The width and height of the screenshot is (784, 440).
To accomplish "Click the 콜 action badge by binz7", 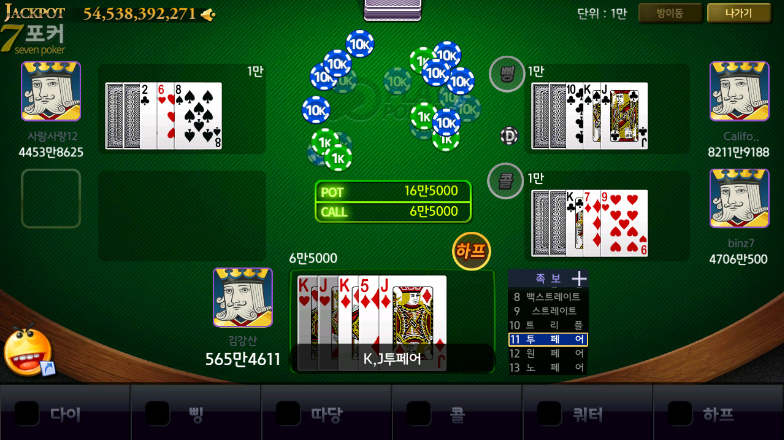I will (x=505, y=181).
